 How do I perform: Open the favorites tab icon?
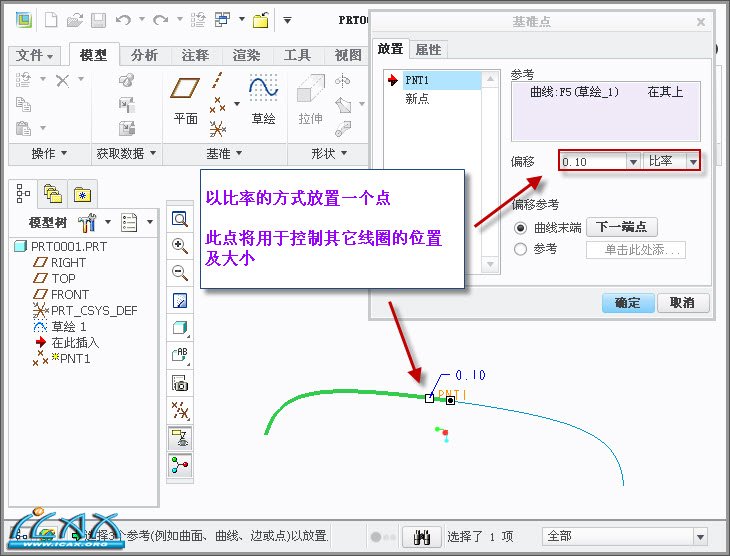82,195
